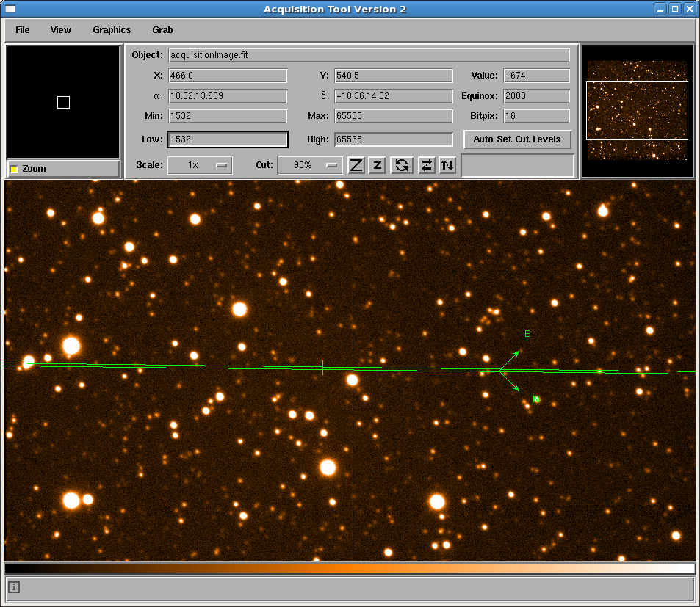
Task: Click the color map gradient bar
Action: coord(350,568)
